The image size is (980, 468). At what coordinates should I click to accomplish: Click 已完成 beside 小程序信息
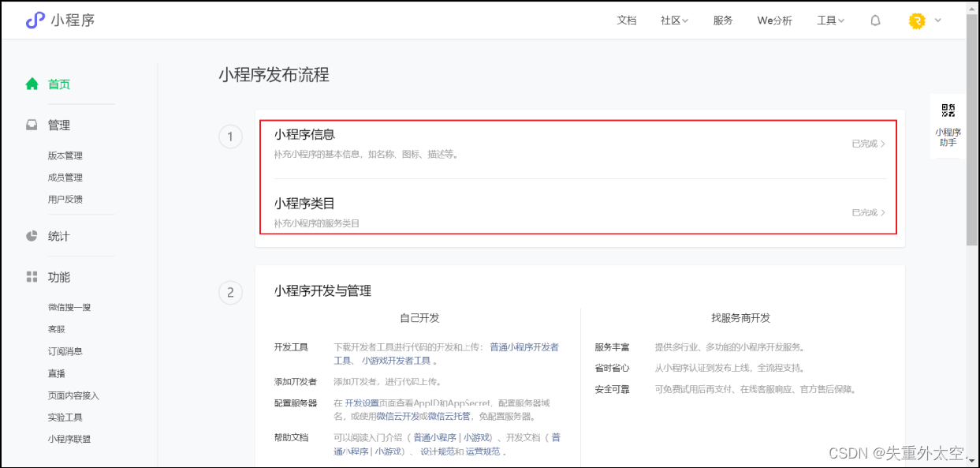coord(866,145)
